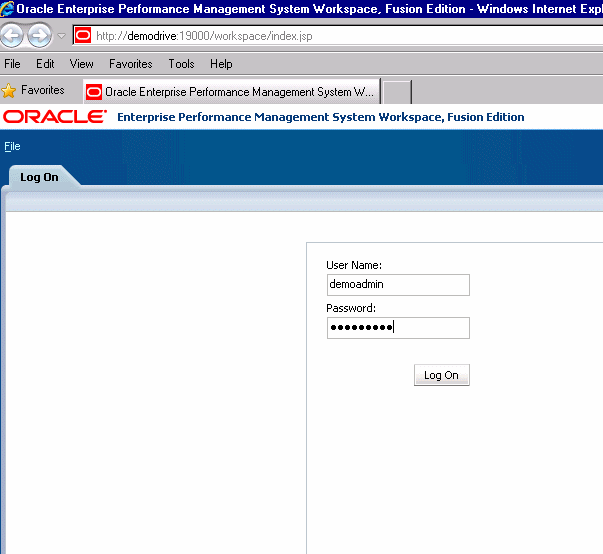Open the browser Edit menu
The width and height of the screenshot is (603, 554).
point(45,64)
